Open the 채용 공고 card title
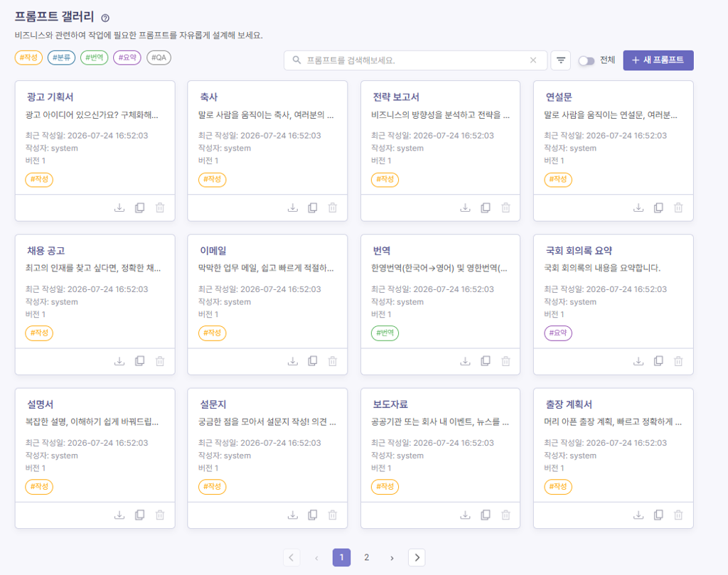The width and height of the screenshot is (728, 575). tap(46, 251)
